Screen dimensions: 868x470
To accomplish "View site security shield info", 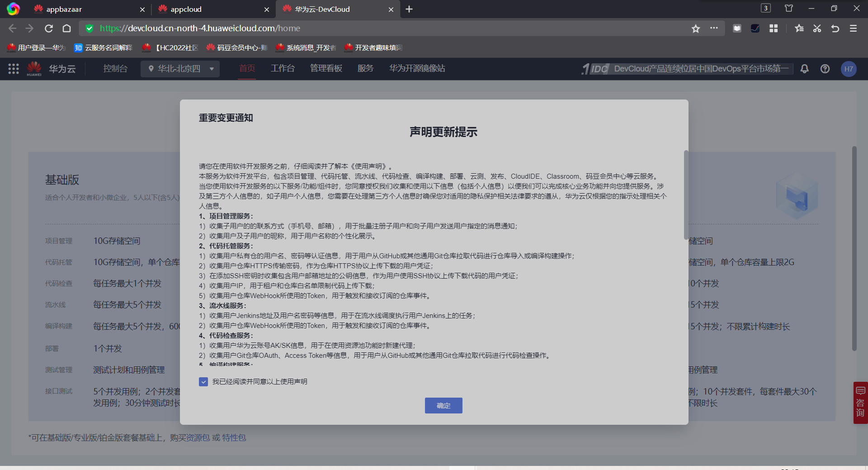I will tap(90, 28).
